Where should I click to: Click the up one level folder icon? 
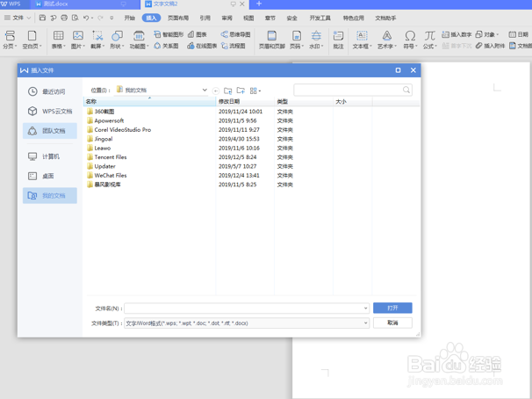(228, 91)
